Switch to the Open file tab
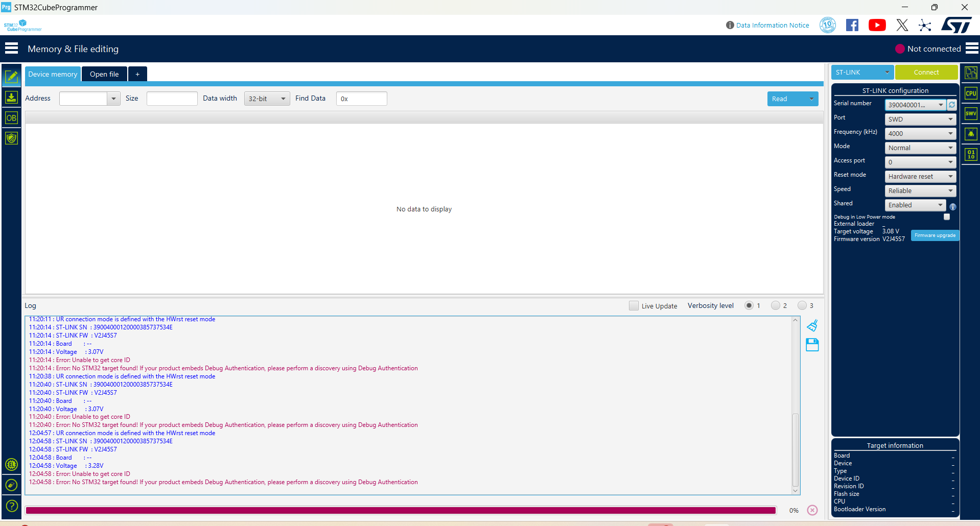Viewport: 980px width, 526px height. click(104, 74)
